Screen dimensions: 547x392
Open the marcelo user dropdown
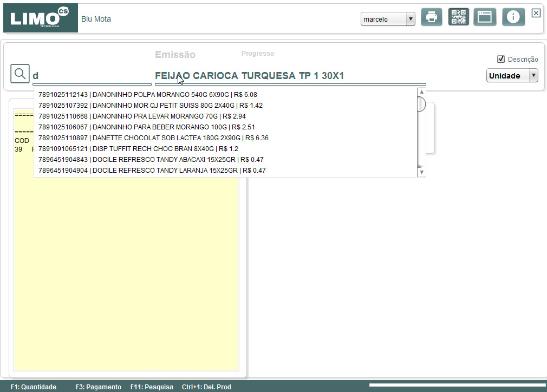pyautogui.click(x=388, y=19)
